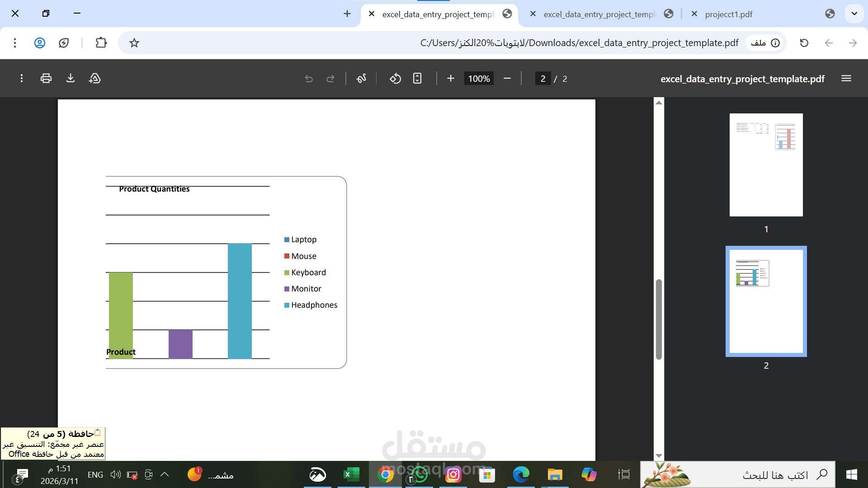Select the page 1 thumbnail
The width and height of the screenshot is (868, 488).
766,164
